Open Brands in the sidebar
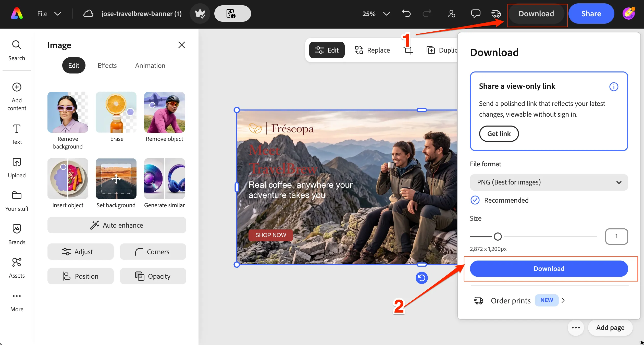The height and width of the screenshot is (345, 644). tap(17, 235)
